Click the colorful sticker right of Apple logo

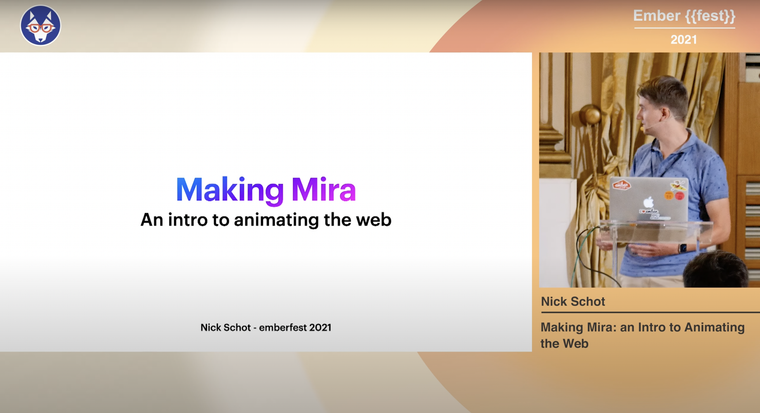pyautogui.click(x=676, y=186)
